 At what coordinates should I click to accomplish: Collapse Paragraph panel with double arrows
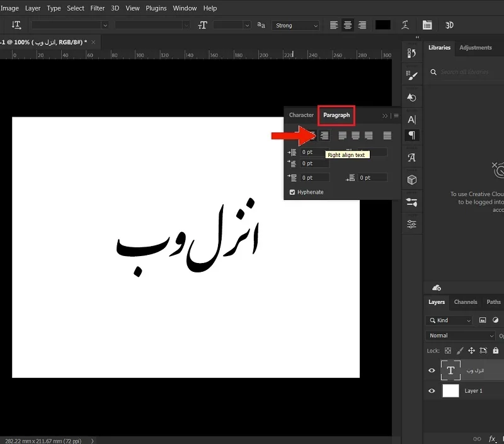pyautogui.click(x=385, y=116)
